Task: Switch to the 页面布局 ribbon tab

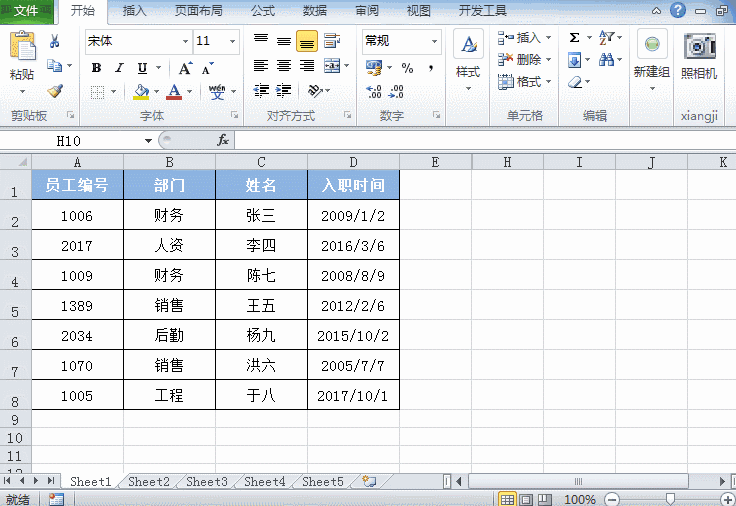Action: point(198,10)
